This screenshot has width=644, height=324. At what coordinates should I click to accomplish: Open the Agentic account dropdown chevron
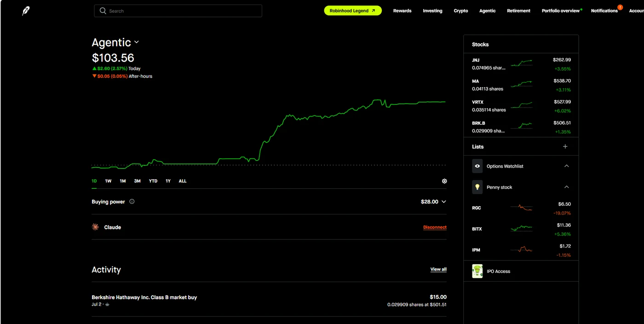tap(136, 42)
